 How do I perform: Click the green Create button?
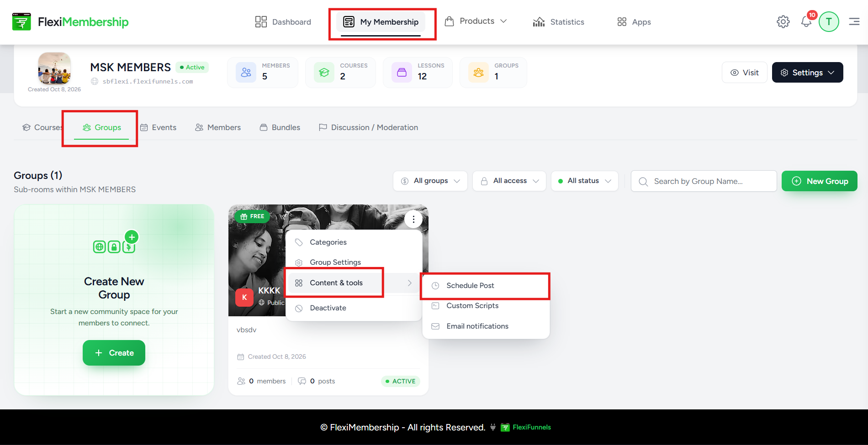114,353
